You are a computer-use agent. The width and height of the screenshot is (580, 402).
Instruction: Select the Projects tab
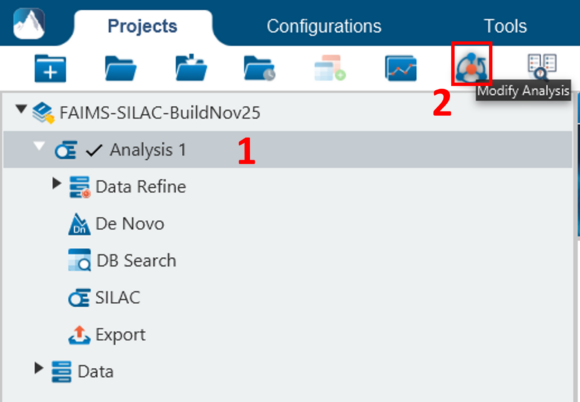click(142, 26)
